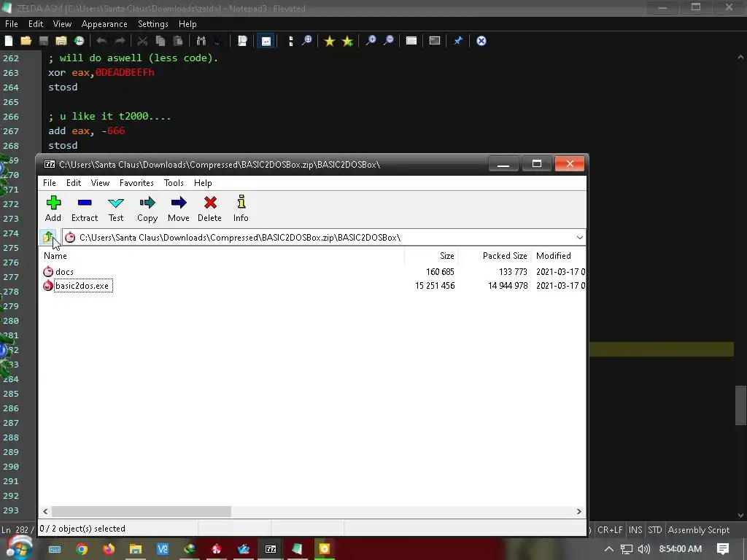Click Undo arrow in Notepad3 toolbar
This screenshot has height=560, width=747.
tap(101, 41)
